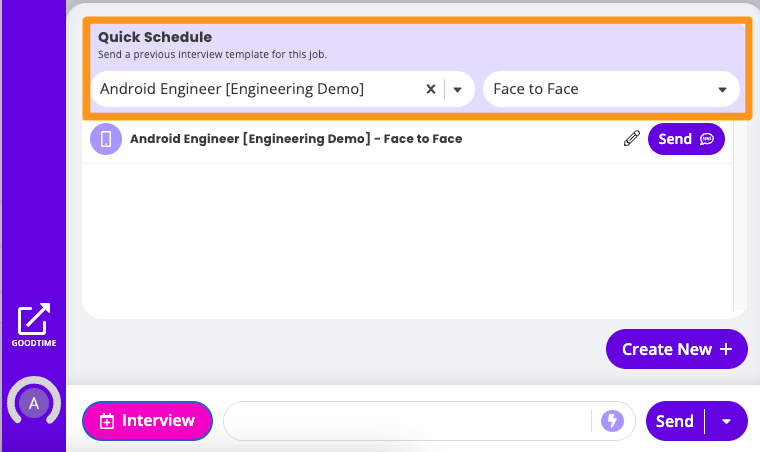Send the Android Engineer Face to Face template

coord(686,139)
